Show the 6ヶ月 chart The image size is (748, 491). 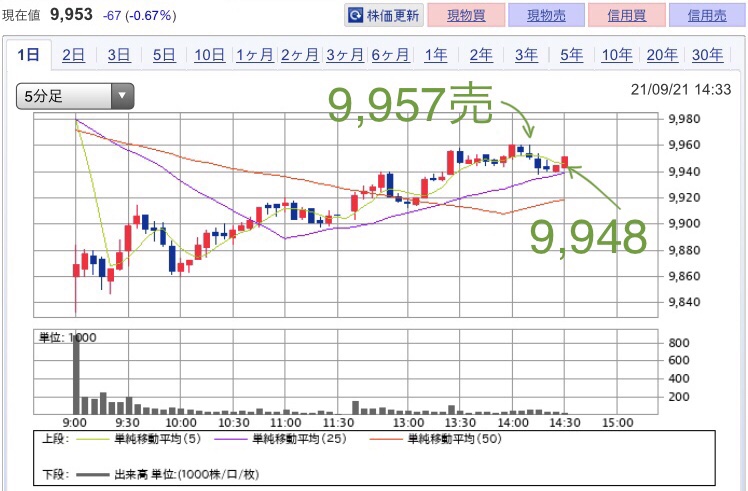[390, 55]
